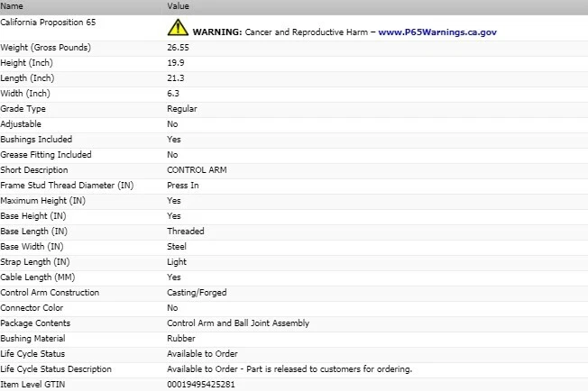Select the Yes value for Base Height
The width and height of the screenshot is (588, 391).
pos(174,216)
